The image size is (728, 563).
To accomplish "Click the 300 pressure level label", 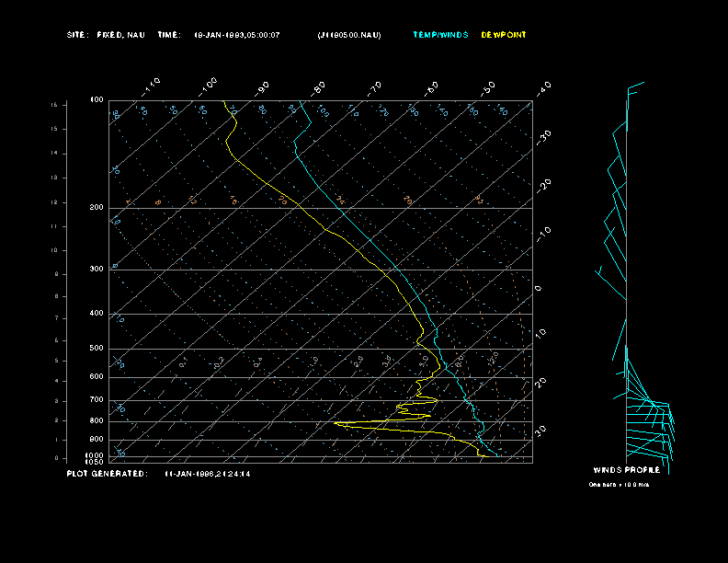I will [97, 269].
